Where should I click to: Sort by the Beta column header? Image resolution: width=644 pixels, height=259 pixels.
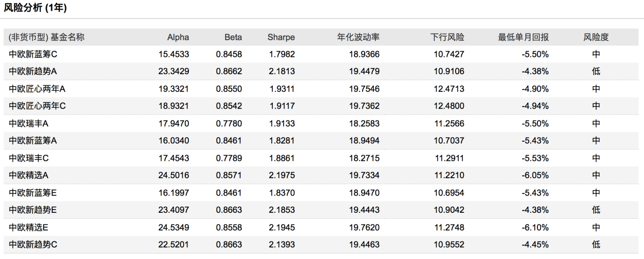(233, 37)
